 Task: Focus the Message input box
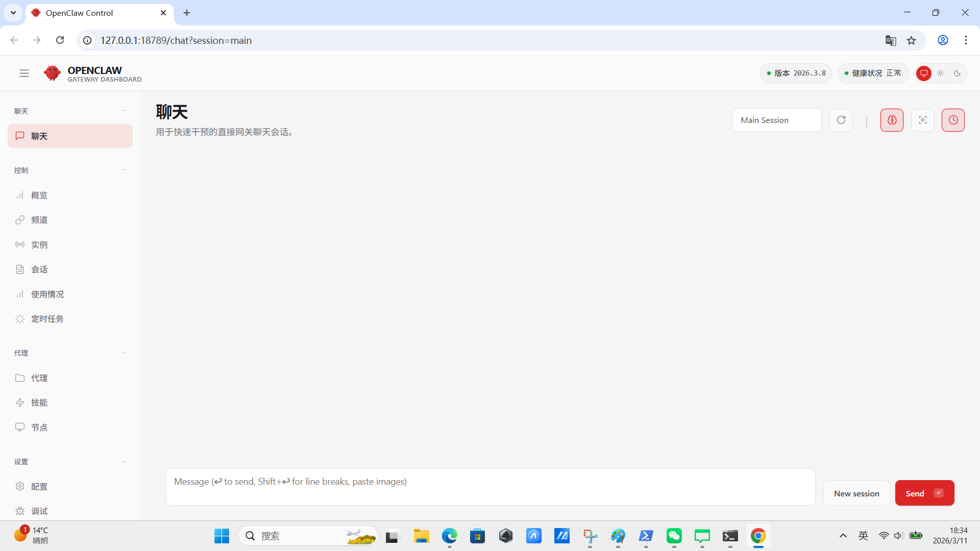490,486
